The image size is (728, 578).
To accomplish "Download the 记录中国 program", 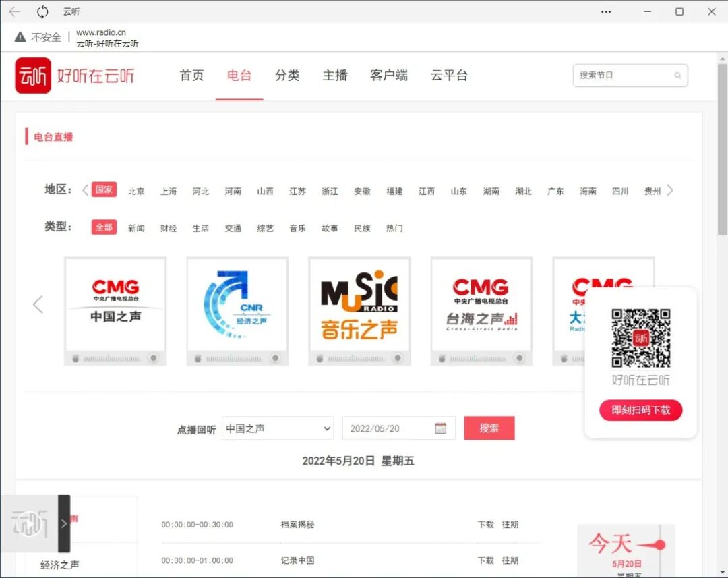I will coord(486,560).
